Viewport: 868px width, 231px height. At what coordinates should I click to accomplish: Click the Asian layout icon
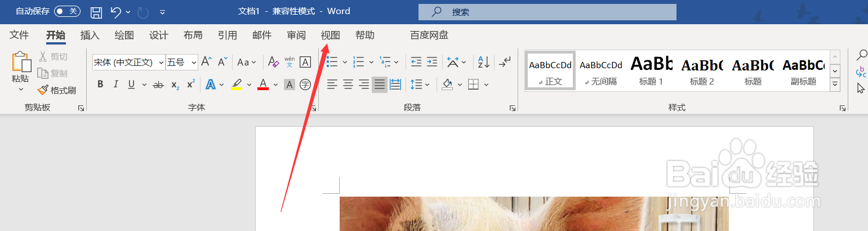click(x=453, y=62)
